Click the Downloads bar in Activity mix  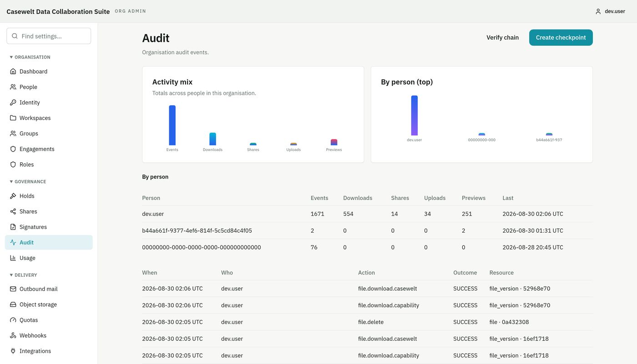click(x=212, y=139)
